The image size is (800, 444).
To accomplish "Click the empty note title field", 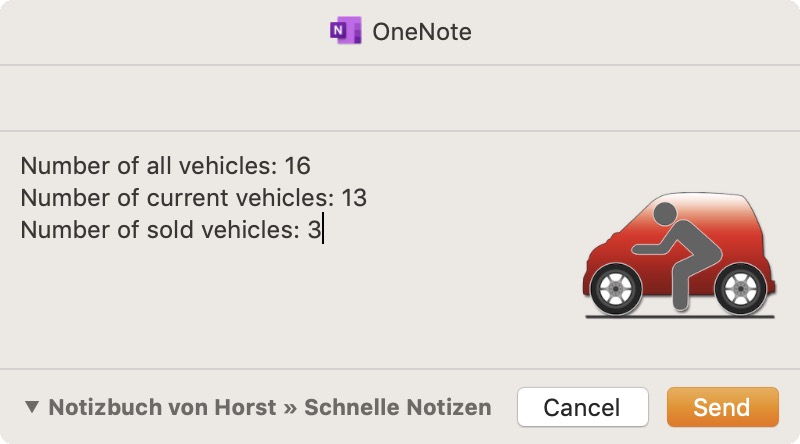I will 400,98.
